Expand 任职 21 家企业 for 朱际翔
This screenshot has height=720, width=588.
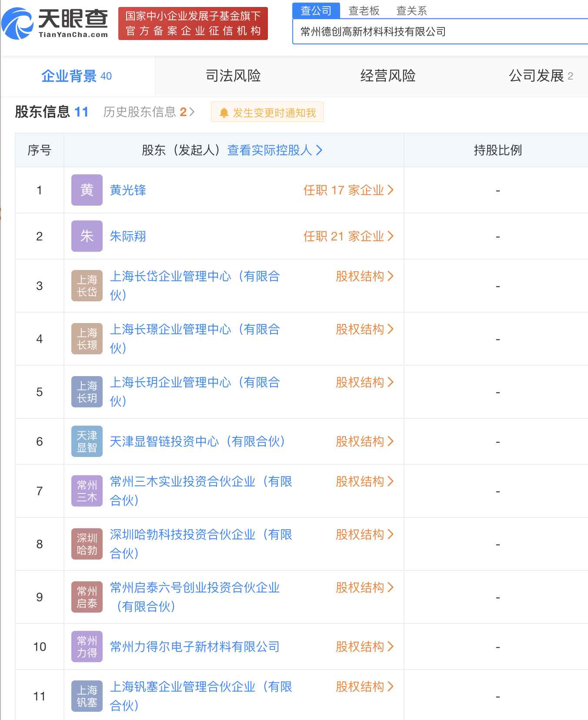pyautogui.click(x=348, y=236)
